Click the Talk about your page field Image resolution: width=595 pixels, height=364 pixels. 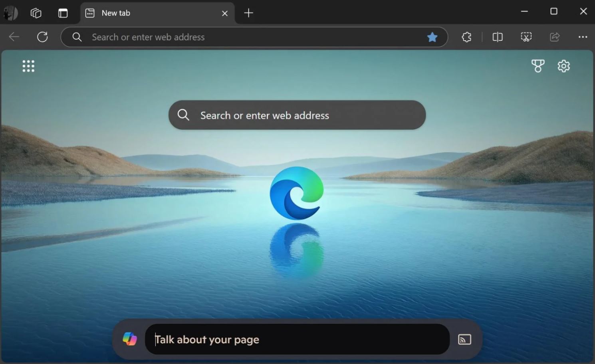[x=297, y=339]
